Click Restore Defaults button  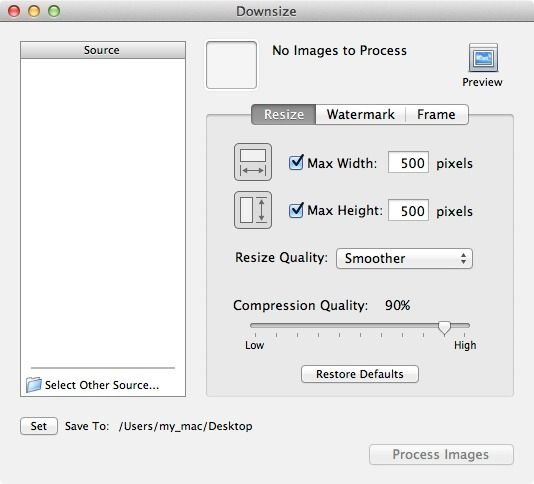pos(360,374)
